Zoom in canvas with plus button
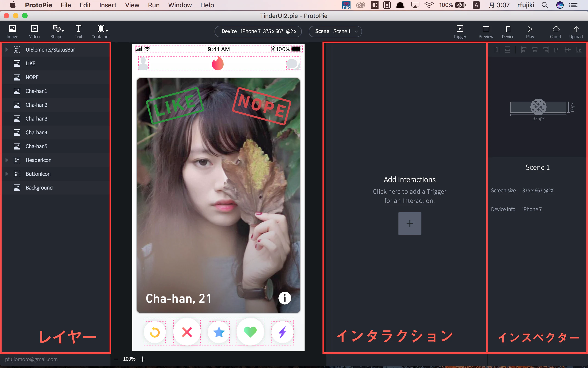 click(x=143, y=359)
